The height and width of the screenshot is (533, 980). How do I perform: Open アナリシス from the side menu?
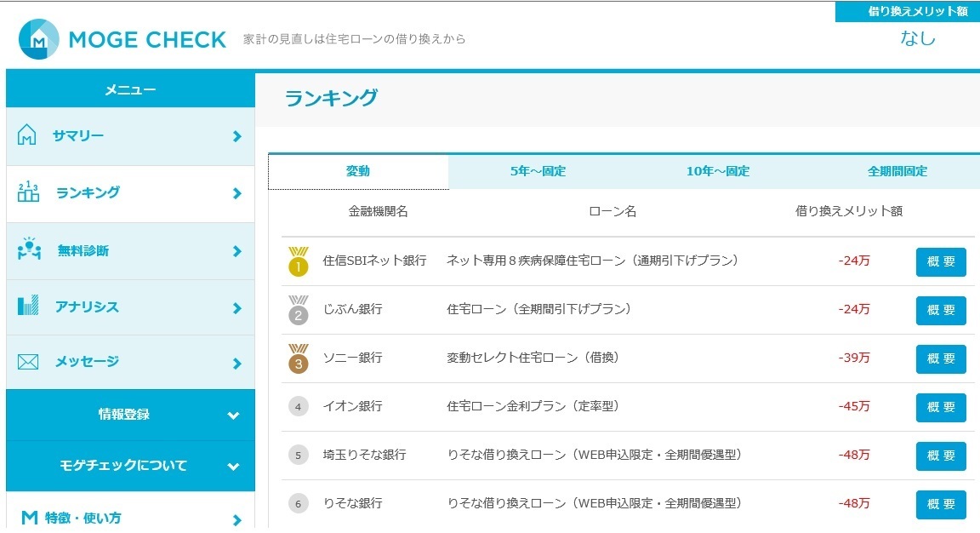click(131, 307)
